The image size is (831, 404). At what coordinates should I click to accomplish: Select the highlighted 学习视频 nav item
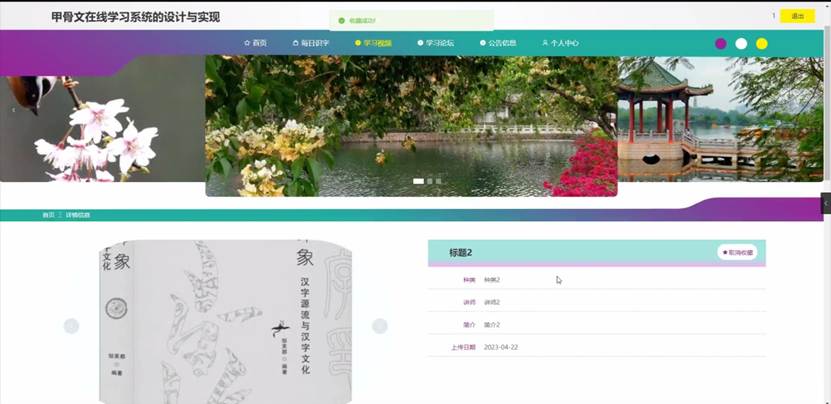coord(374,43)
